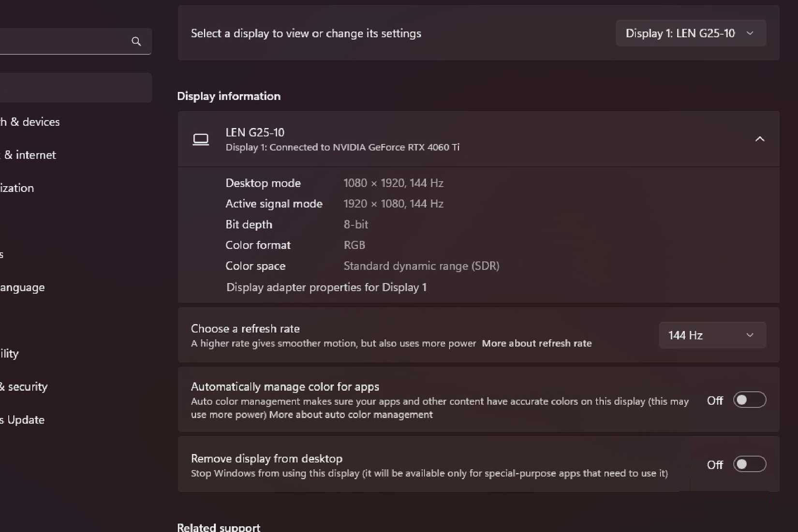This screenshot has height=532, width=798.
Task: Open the 144 Hz refresh rate dropdown
Action: [x=711, y=335]
